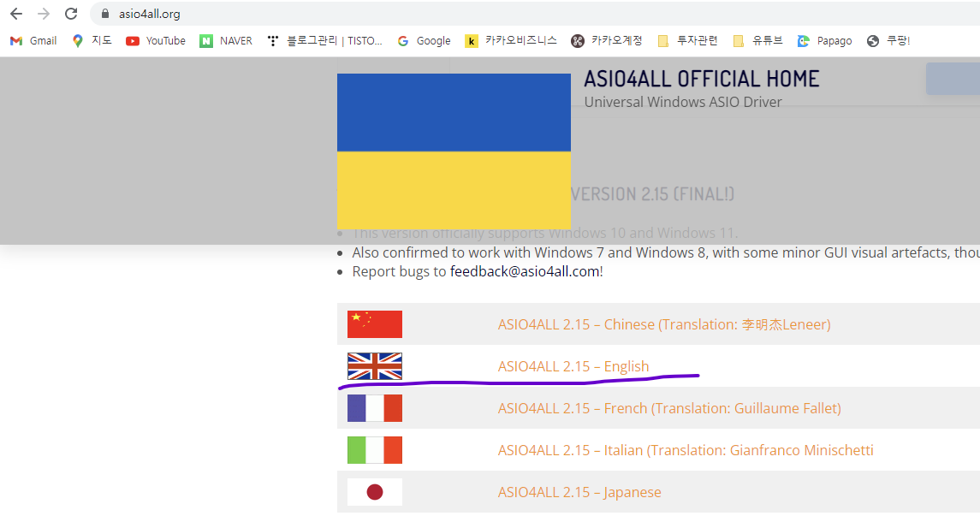980x516 pixels.
Task: Click the feedback@asio4all.com email link
Action: (x=525, y=272)
